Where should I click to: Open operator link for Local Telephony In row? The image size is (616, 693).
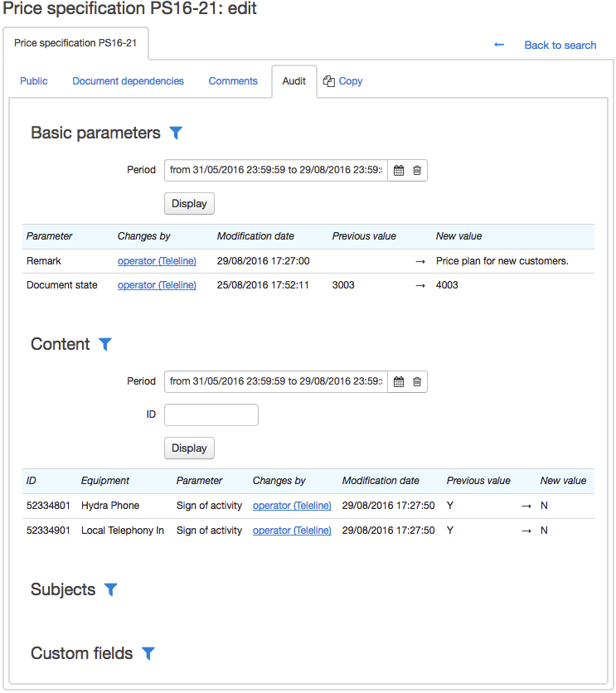(x=292, y=530)
